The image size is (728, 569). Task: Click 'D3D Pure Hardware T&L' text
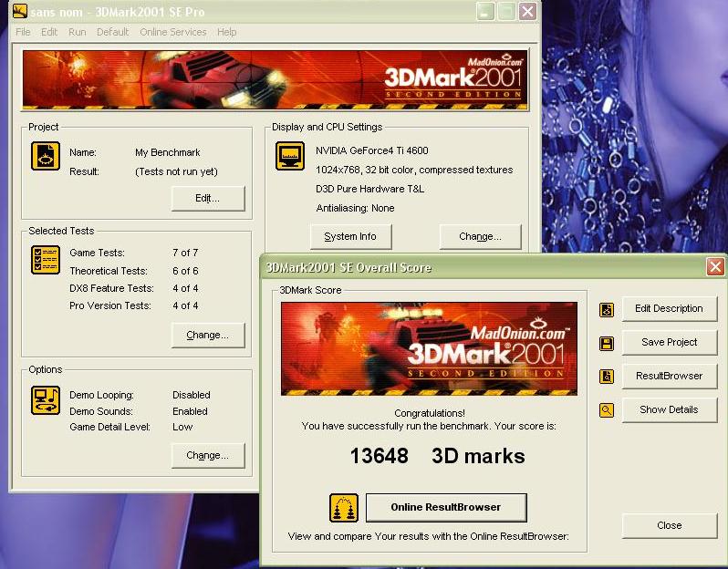coord(369,189)
